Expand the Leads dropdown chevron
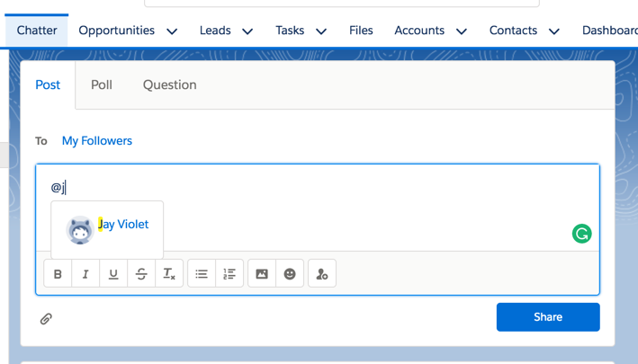The image size is (638, 364). 247,31
